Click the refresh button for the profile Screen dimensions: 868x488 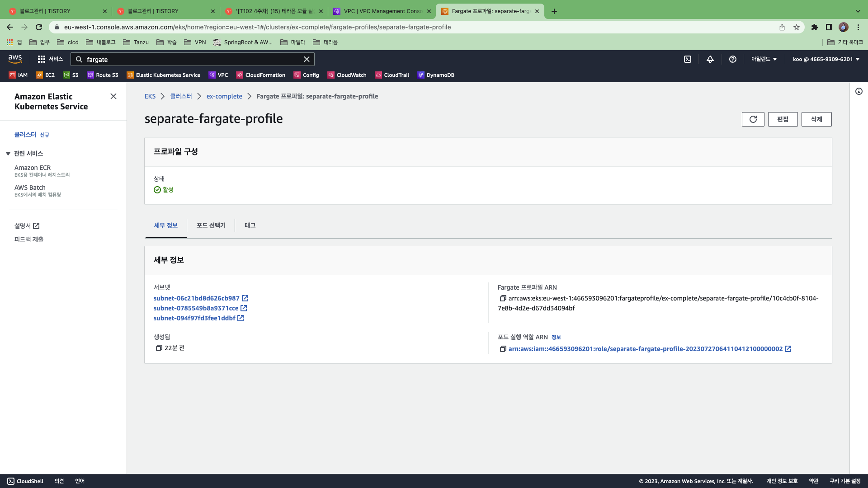tap(753, 119)
